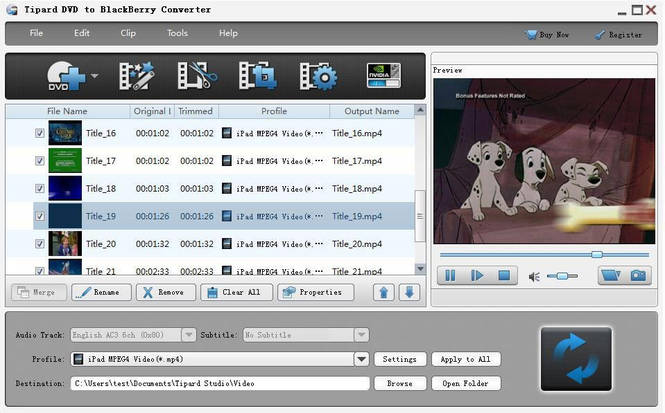Image resolution: width=665 pixels, height=413 pixels.
Task: Click the Remove button
Action: 166,292
